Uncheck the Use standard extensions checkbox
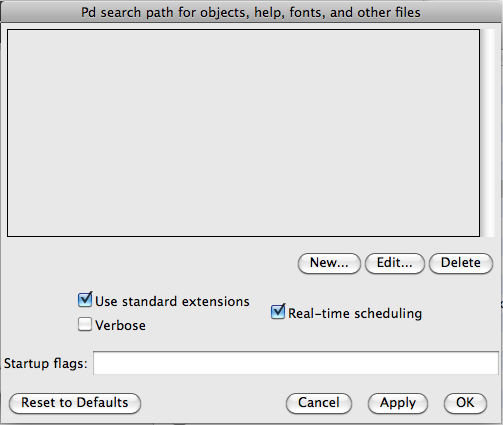This screenshot has height=425, width=503. click(85, 300)
